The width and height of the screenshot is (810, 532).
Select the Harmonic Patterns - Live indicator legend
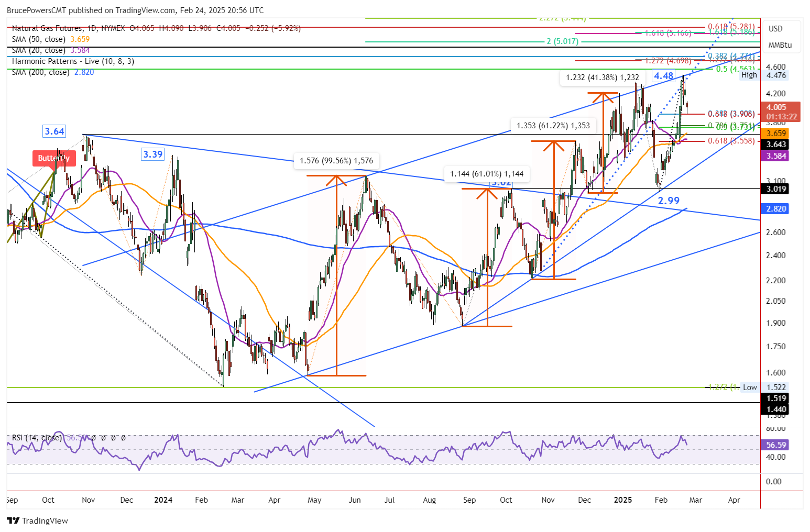(x=73, y=61)
